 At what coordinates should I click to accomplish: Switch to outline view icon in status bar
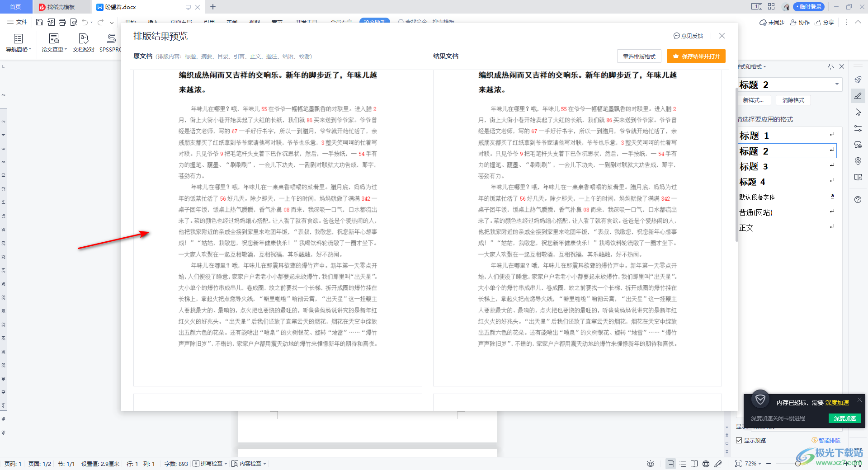click(683, 464)
